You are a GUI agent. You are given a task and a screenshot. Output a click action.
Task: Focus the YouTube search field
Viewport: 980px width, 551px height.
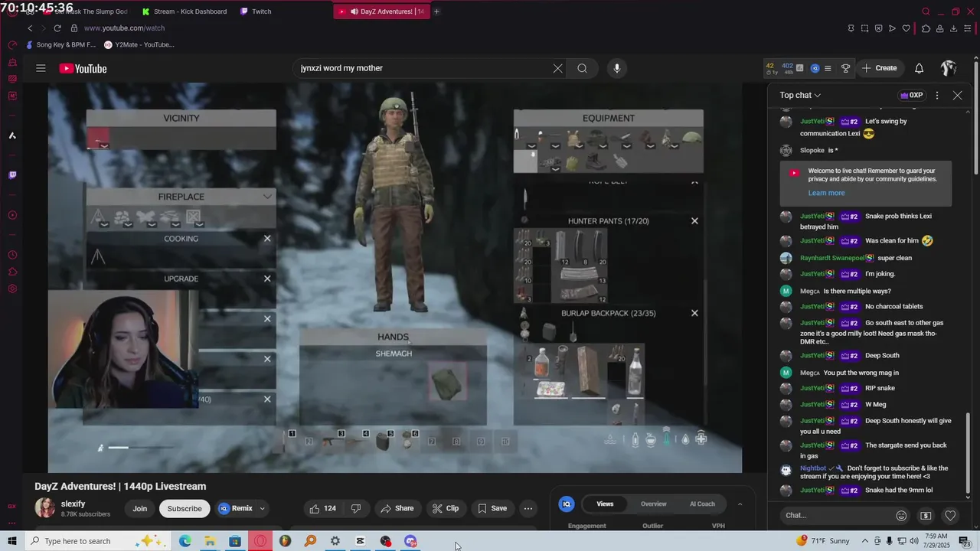click(x=421, y=68)
